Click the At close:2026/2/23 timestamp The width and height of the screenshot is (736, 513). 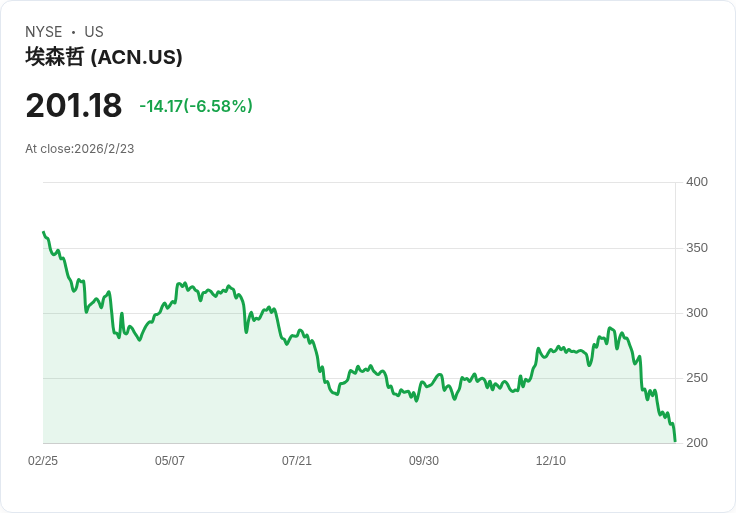pos(80,149)
